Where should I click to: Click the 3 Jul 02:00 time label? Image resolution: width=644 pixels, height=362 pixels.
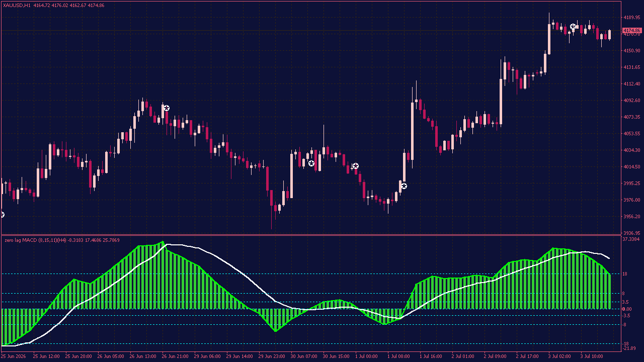pos(559,356)
